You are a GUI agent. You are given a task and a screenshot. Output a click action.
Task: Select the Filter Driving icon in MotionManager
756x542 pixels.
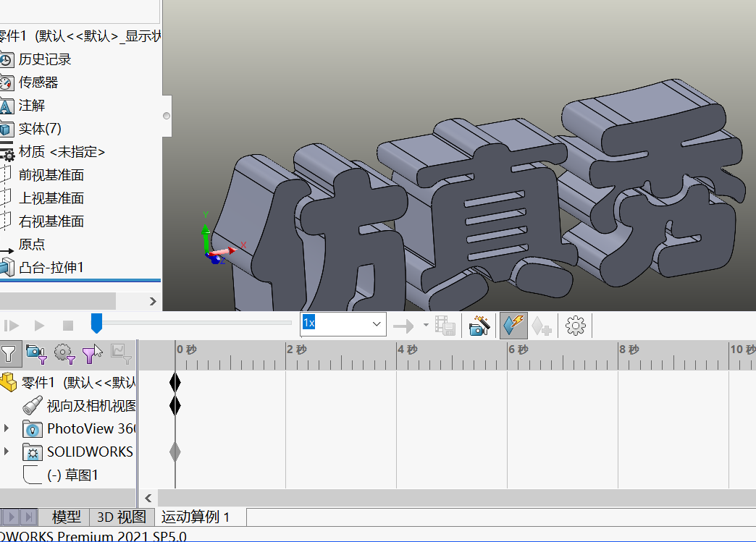(64, 354)
